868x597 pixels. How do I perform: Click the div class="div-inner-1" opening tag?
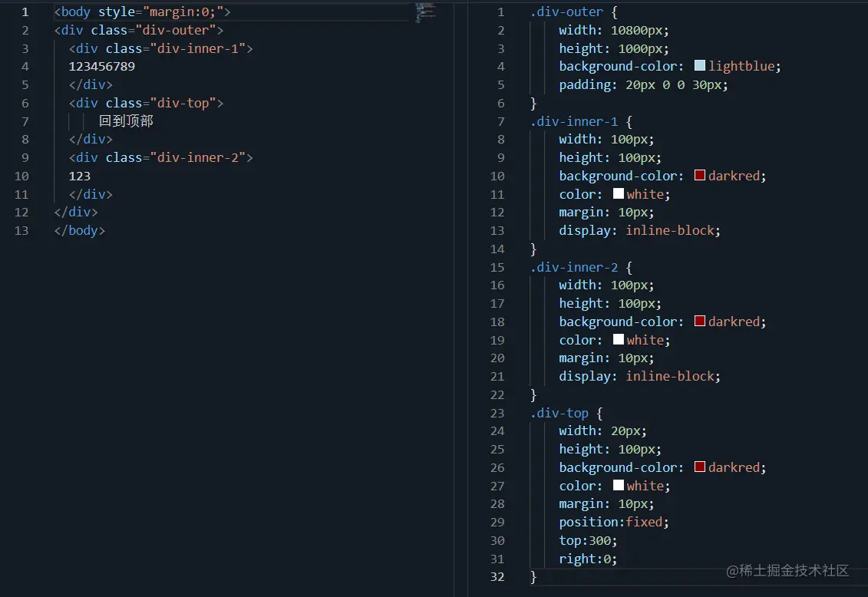tap(161, 48)
